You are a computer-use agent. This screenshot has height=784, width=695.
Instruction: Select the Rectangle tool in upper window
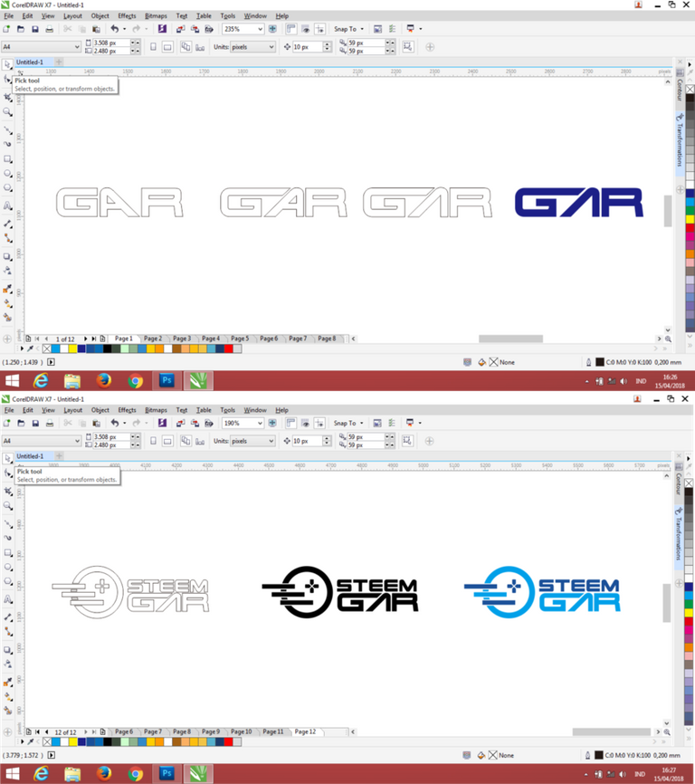click(7, 159)
